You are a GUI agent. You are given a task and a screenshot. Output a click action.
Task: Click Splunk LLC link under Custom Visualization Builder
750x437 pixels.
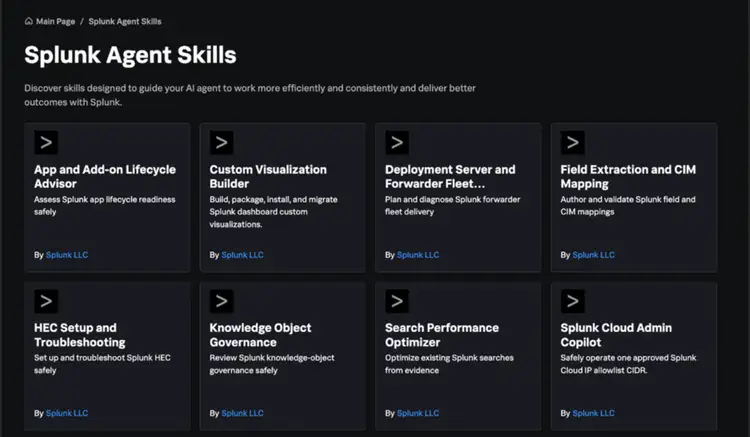pyautogui.click(x=243, y=255)
